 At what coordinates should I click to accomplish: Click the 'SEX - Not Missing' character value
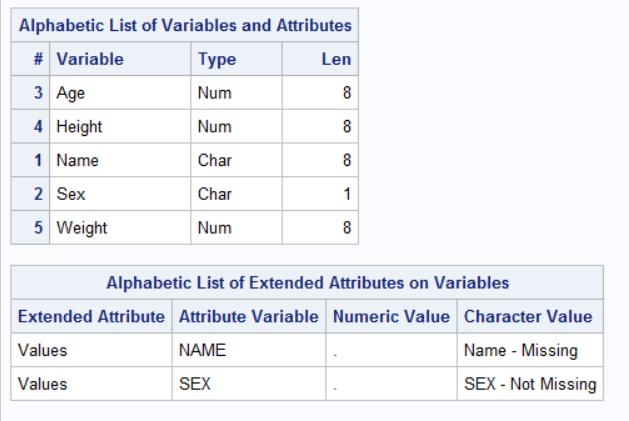click(530, 384)
